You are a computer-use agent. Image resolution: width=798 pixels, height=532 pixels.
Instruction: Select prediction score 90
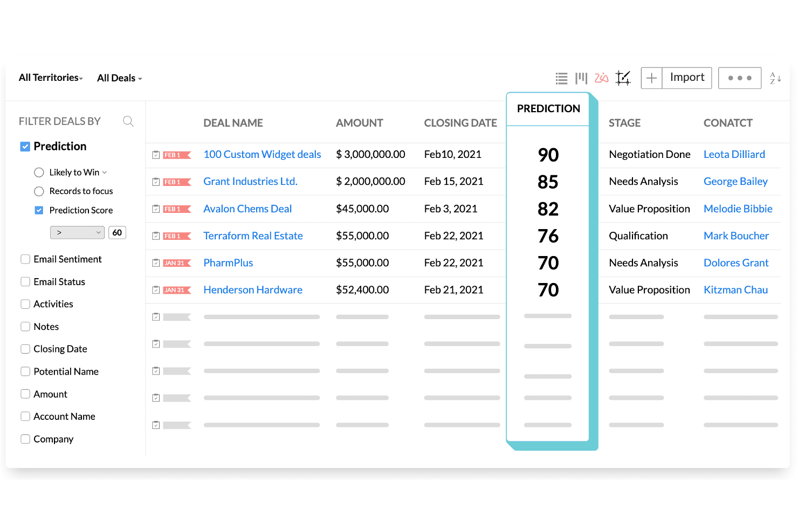click(x=548, y=155)
